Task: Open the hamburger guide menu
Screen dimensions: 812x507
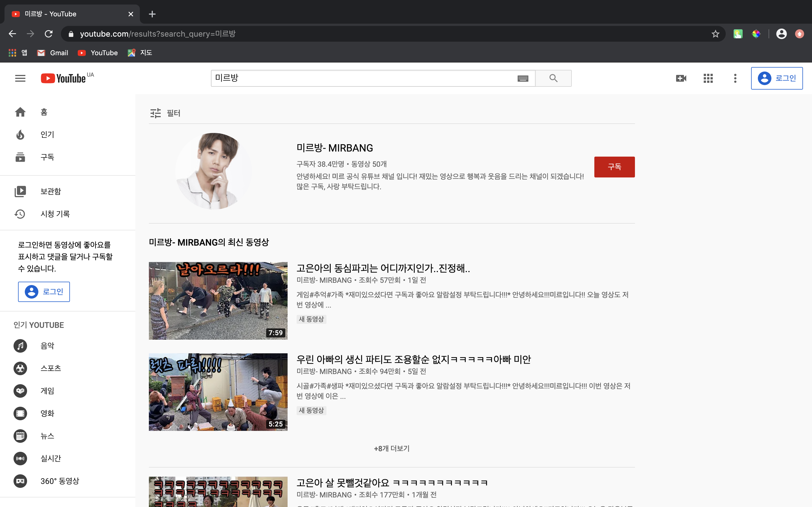Action: pyautogui.click(x=20, y=78)
